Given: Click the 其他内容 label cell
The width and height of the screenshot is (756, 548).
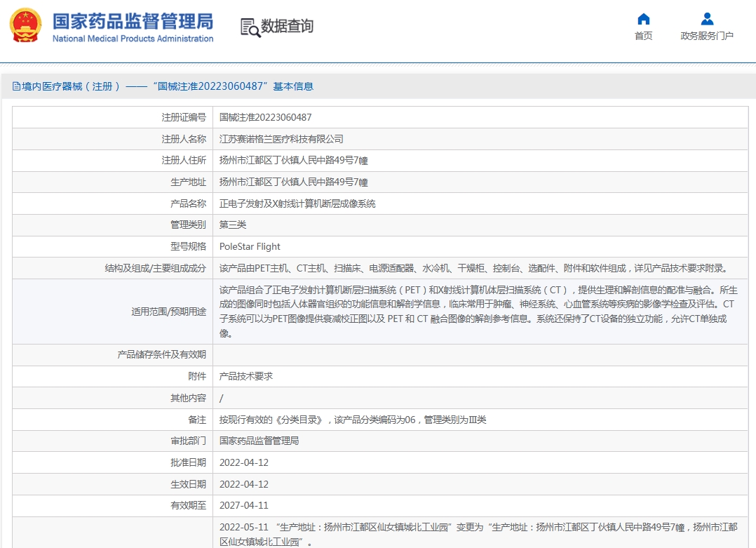Looking at the screenshot, I should (112, 398).
